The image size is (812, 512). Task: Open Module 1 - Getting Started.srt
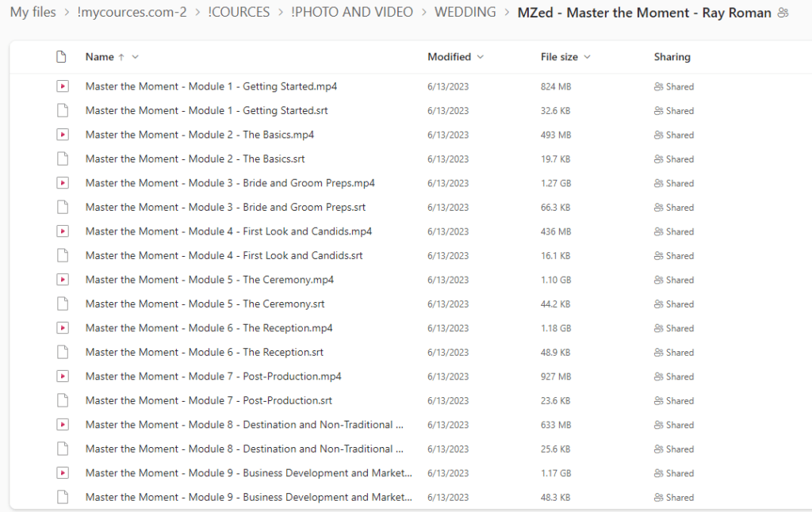[x=207, y=110]
